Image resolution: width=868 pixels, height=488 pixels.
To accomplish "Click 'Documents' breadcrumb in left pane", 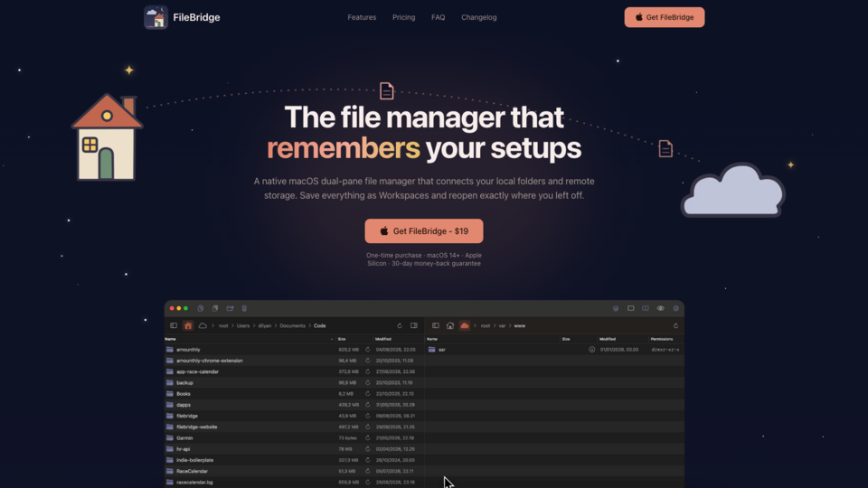I will [292, 326].
